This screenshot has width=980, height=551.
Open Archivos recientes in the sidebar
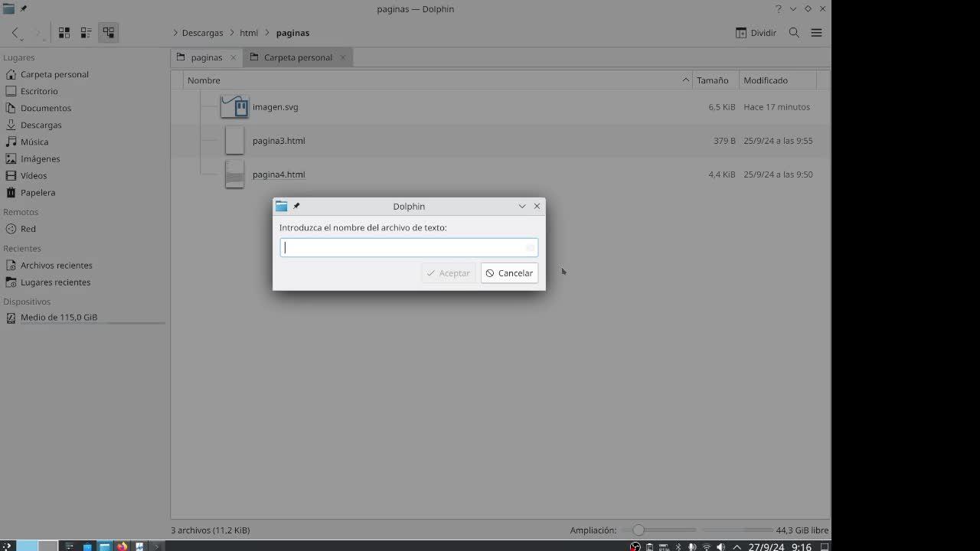[x=57, y=265]
